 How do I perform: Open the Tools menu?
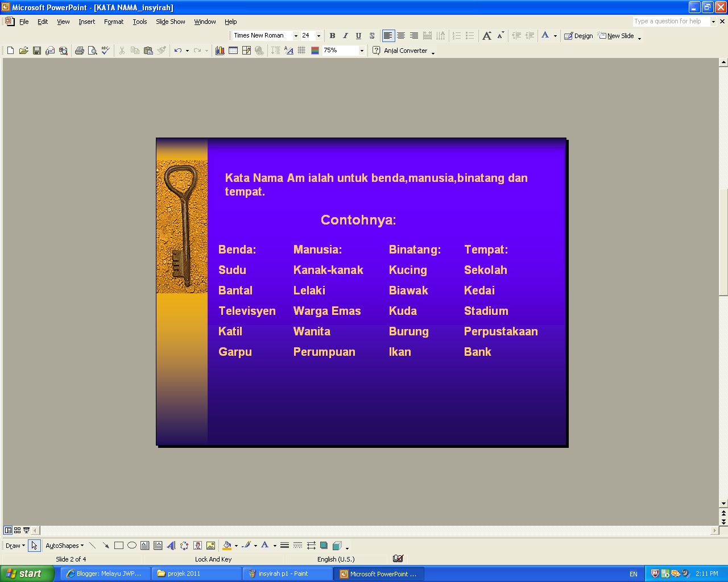[140, 22]
